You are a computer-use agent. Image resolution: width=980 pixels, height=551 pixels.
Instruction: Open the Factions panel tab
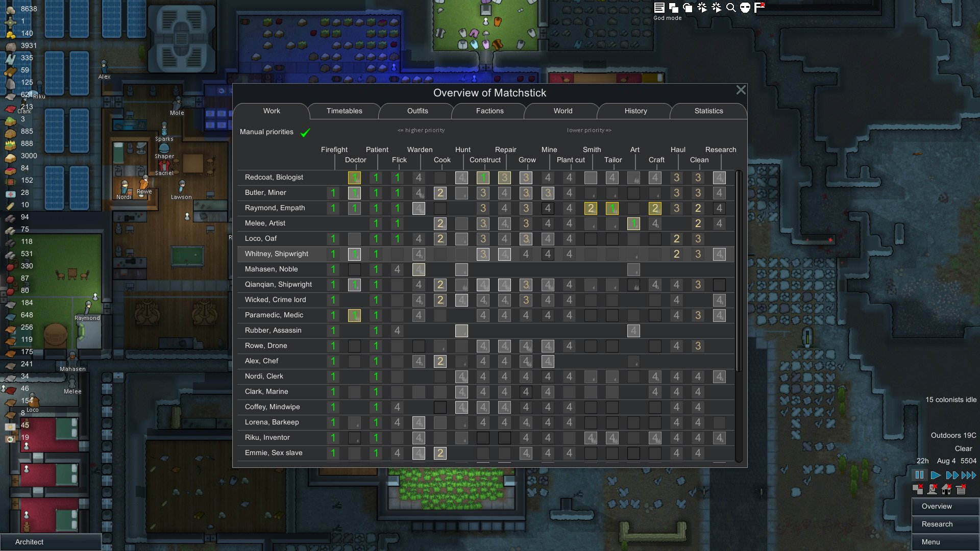tap(489, 110)
